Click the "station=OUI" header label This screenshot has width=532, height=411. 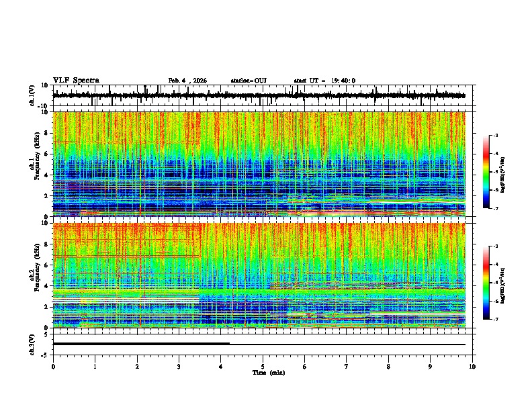(x=249, y=81)
